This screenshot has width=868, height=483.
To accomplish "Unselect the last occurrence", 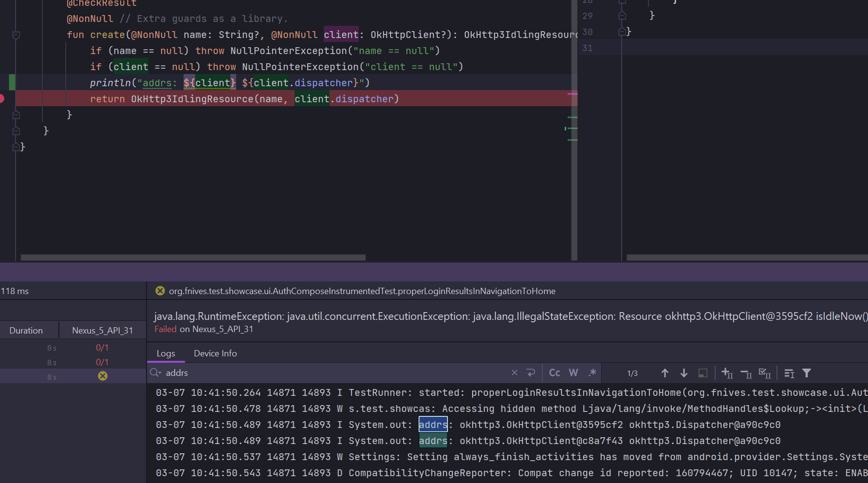I will 746,373.
